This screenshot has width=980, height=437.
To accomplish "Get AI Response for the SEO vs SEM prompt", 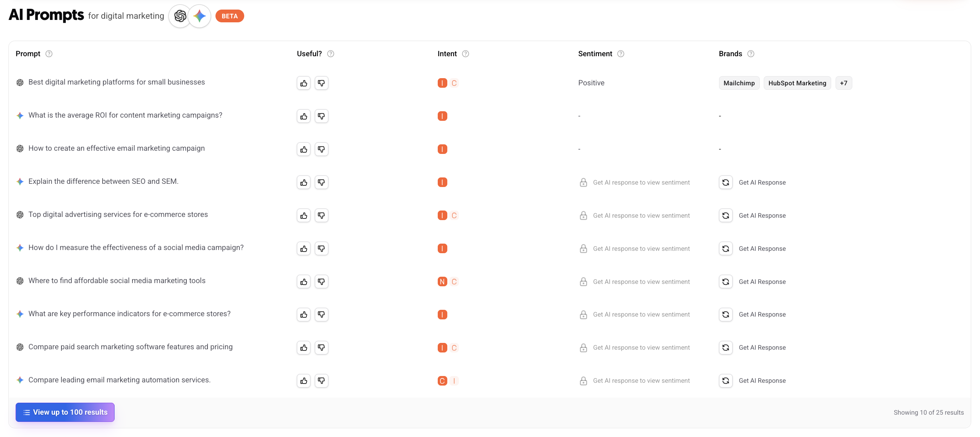I will coord(762,182).
